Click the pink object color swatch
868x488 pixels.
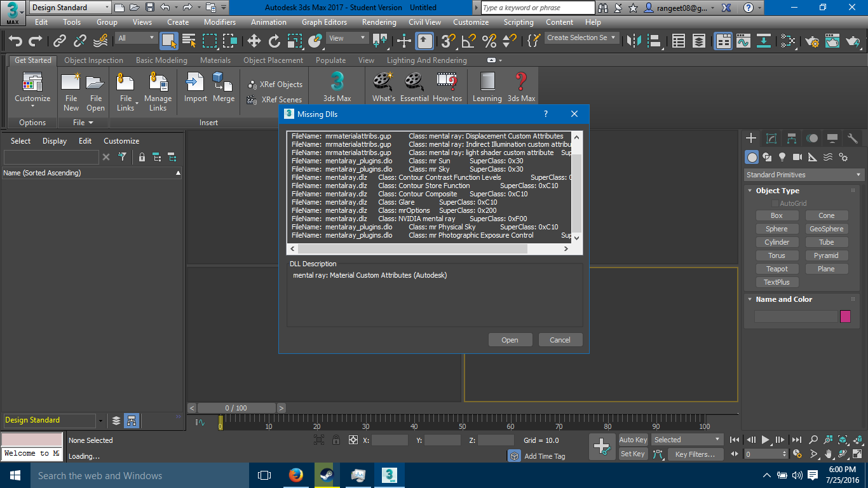pos(845,316)
